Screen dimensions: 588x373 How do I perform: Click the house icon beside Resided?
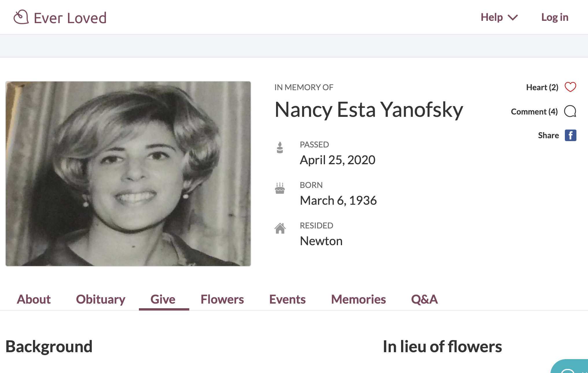[x=280, y=228]
